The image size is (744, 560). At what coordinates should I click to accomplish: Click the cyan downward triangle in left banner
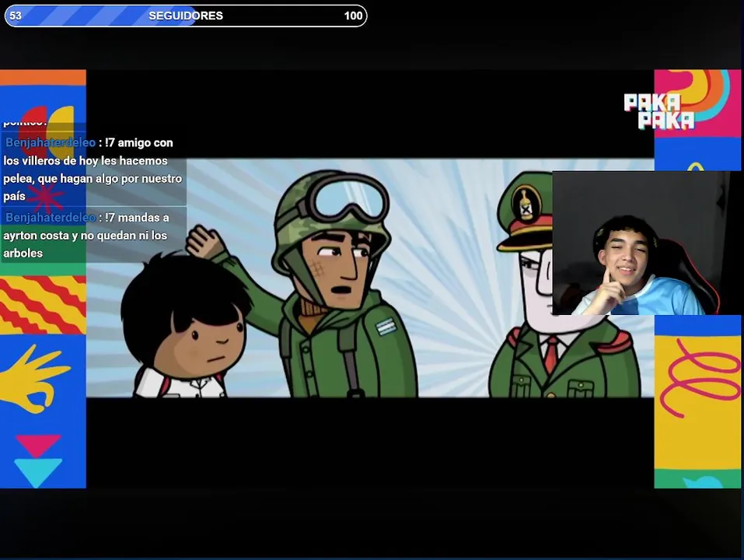click(38, 473)
